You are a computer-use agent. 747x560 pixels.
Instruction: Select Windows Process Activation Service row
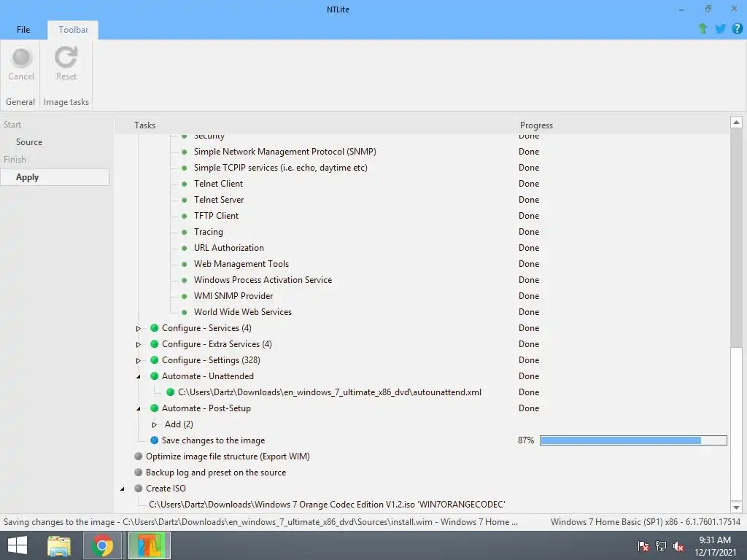click(263, 280)
